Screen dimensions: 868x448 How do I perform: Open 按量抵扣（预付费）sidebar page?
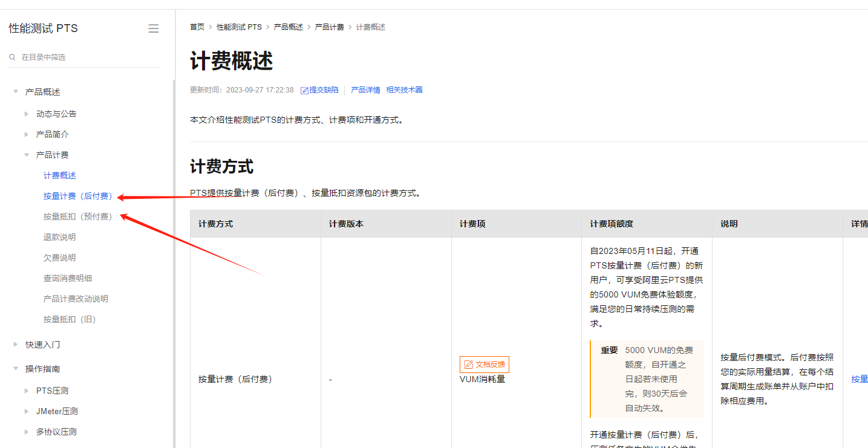tap(78, 216)
